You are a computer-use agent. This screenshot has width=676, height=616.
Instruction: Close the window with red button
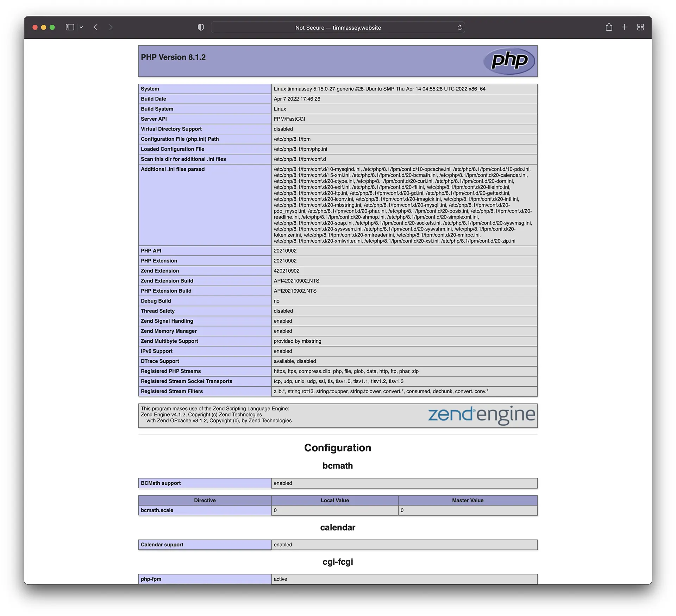click(x=35, y=27)
